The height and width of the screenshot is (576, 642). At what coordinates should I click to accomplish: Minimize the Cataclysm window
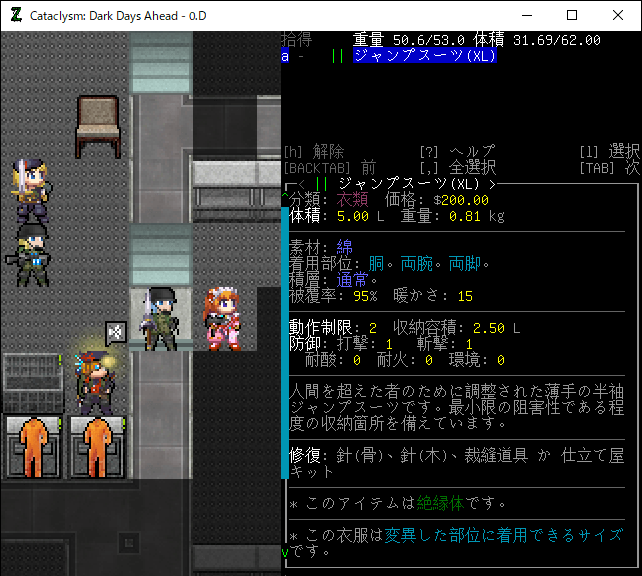pyautogui.click(x=527, y=15)
